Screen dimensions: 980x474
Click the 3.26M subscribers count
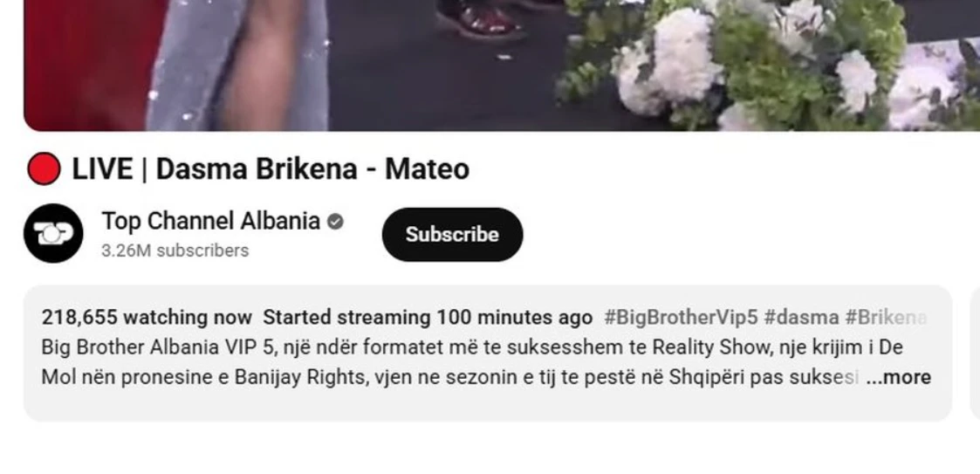[x=175, y=251]
